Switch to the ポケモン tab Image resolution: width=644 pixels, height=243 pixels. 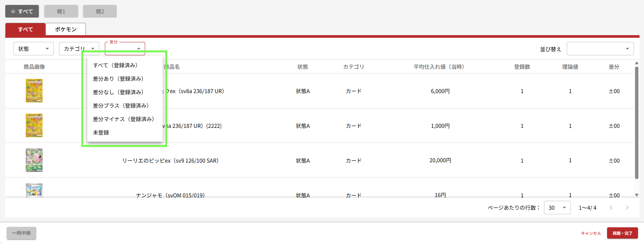(x=66, y=29)
